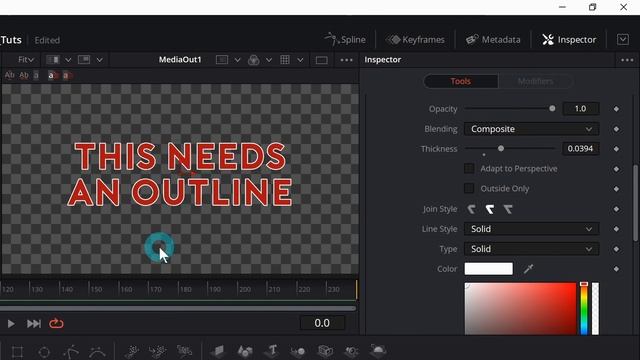The image size is (640, 360).
Task: Switch to the Modifiers tab
Action: [x=535, y=81]
